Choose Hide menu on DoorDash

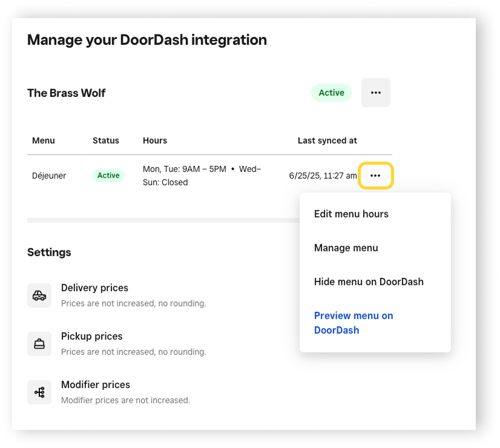(369, 282)
